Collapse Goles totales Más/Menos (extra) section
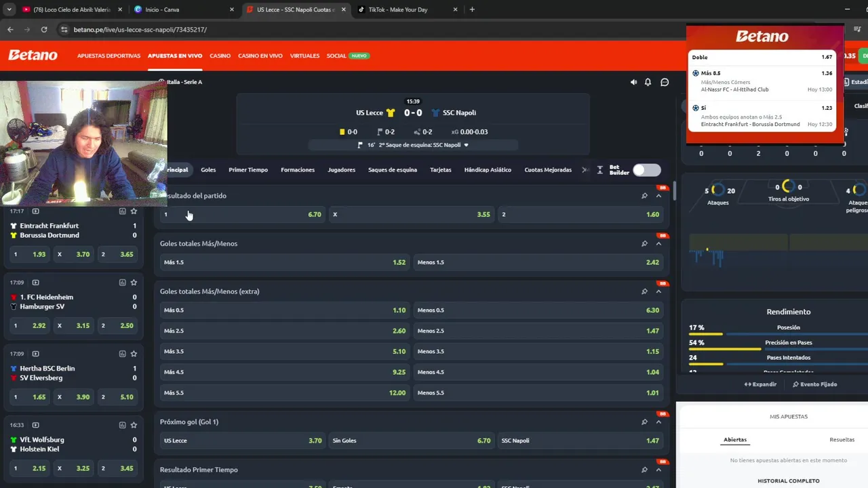 (x=658, y=291)
